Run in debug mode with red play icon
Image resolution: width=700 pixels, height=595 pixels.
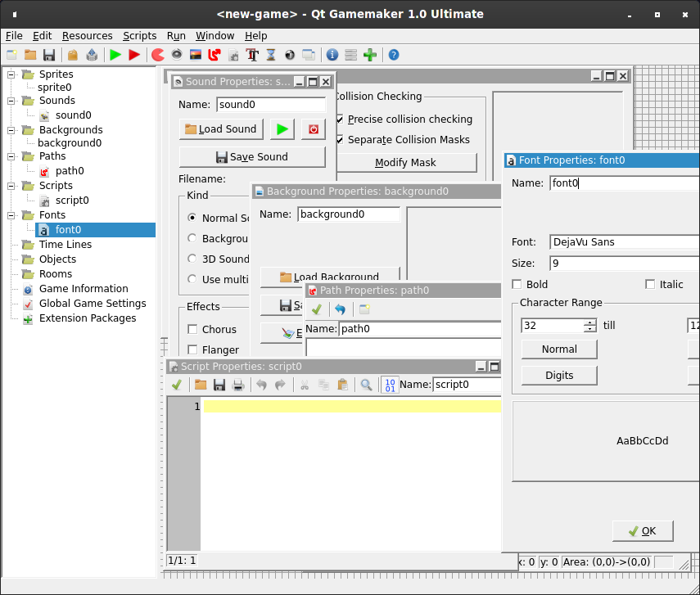[x=134, y=55]
